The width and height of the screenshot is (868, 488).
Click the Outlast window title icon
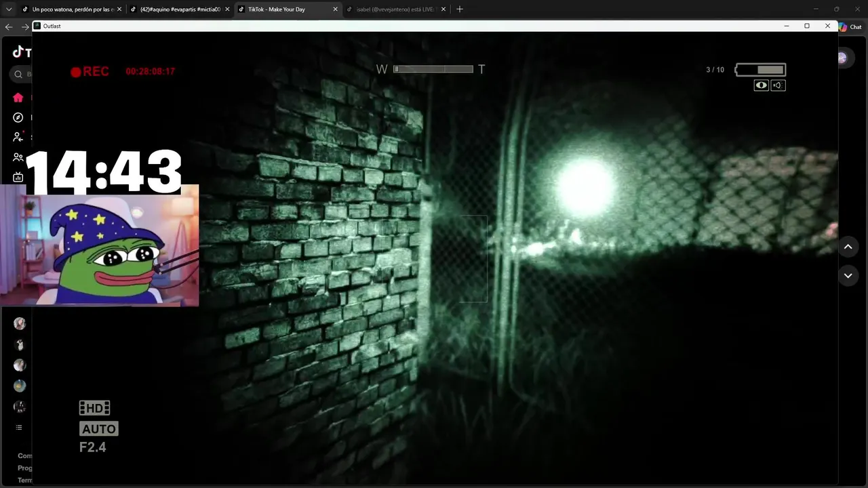[37, 26]
